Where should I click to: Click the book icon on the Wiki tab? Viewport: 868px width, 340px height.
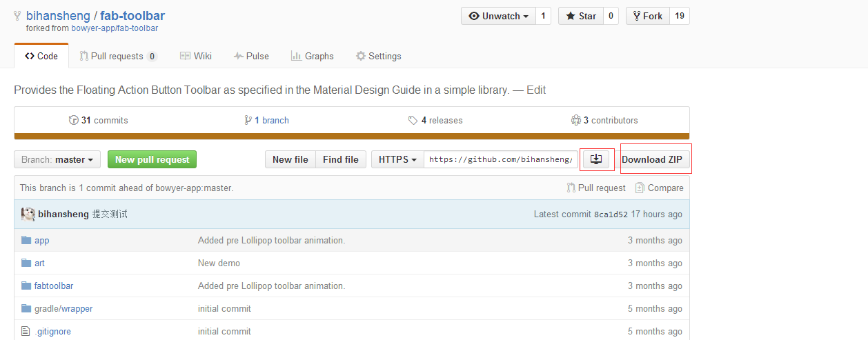coord(185,56)
